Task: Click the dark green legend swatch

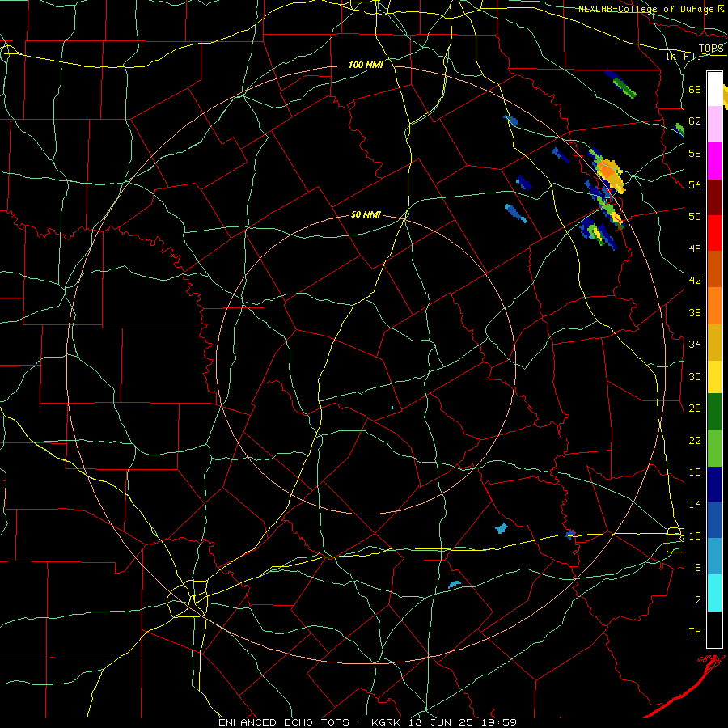Action: coord(714,412)
